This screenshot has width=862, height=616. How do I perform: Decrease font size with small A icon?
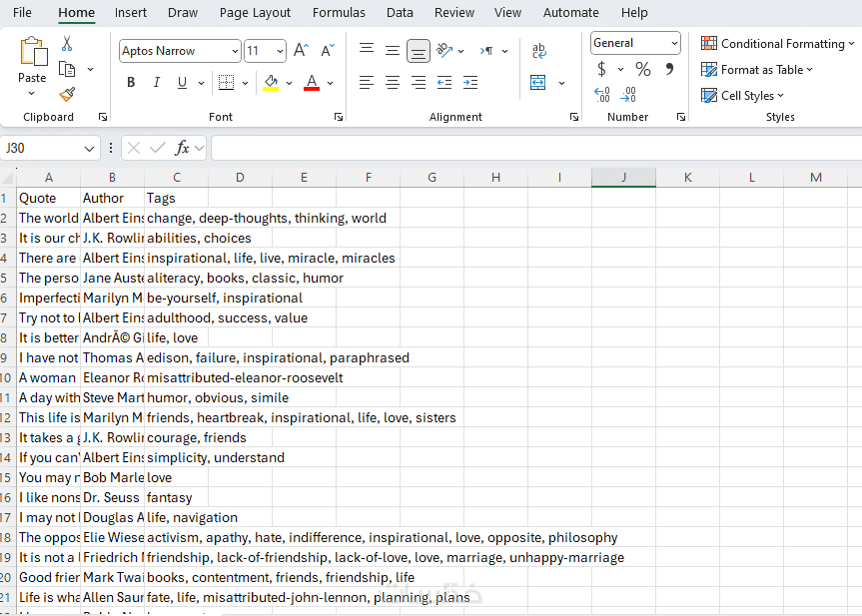click(x=328, y=51)
